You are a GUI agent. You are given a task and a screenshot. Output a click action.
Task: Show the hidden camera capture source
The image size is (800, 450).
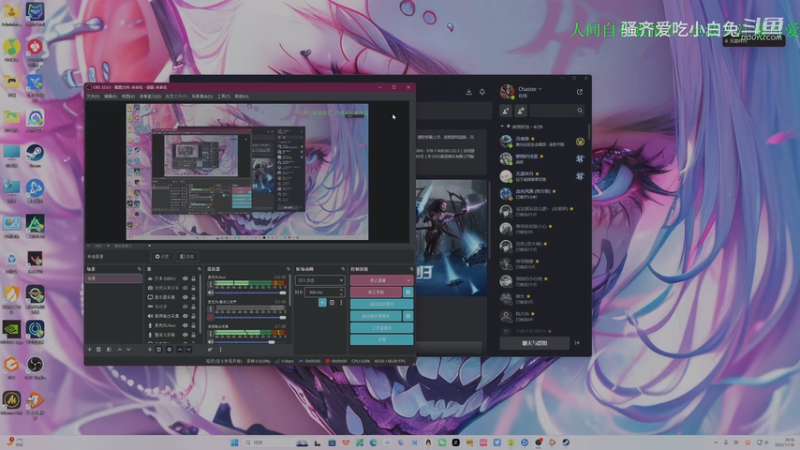(185, 288)
